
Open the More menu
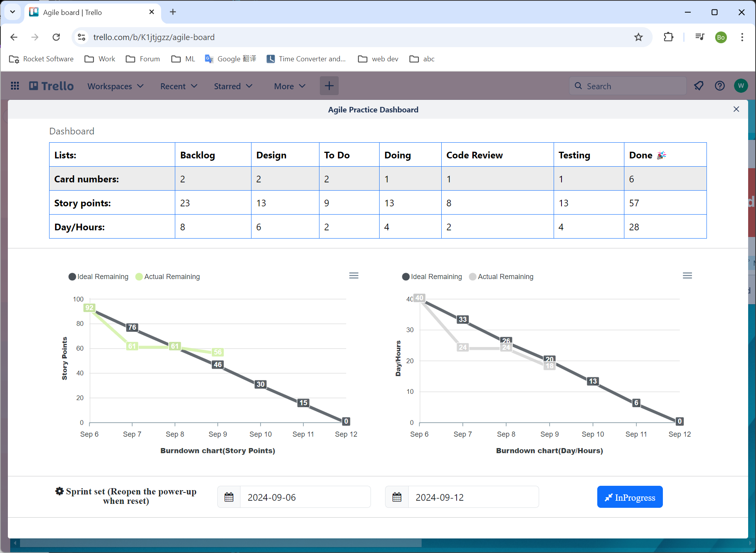(289, 86)
